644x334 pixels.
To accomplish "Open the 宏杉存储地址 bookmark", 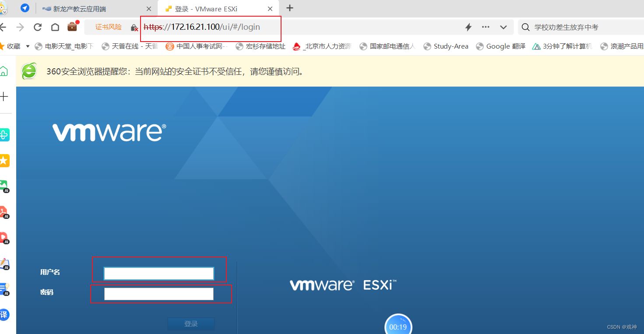I will click(x=260, y=46).
